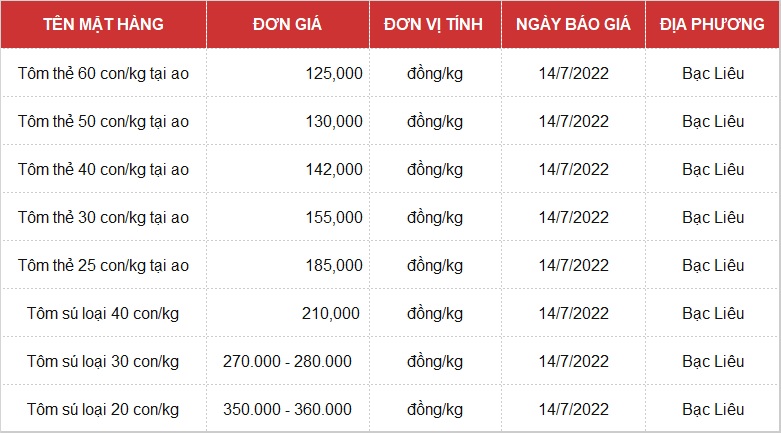Select the 270.000 - 280.000 price range
The height and width of the screenshot is (433, 781).
click(288, 361)
